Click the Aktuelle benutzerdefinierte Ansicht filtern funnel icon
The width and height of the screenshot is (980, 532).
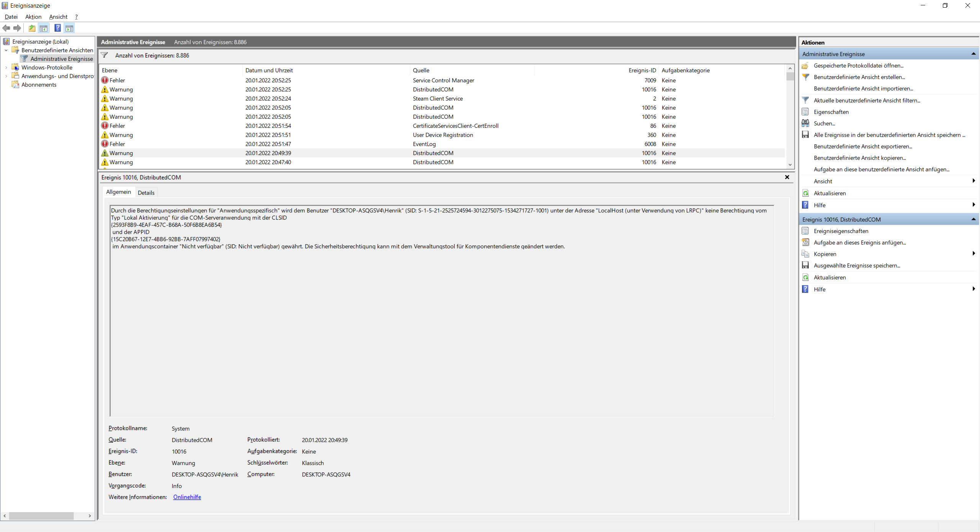point(805,100)
